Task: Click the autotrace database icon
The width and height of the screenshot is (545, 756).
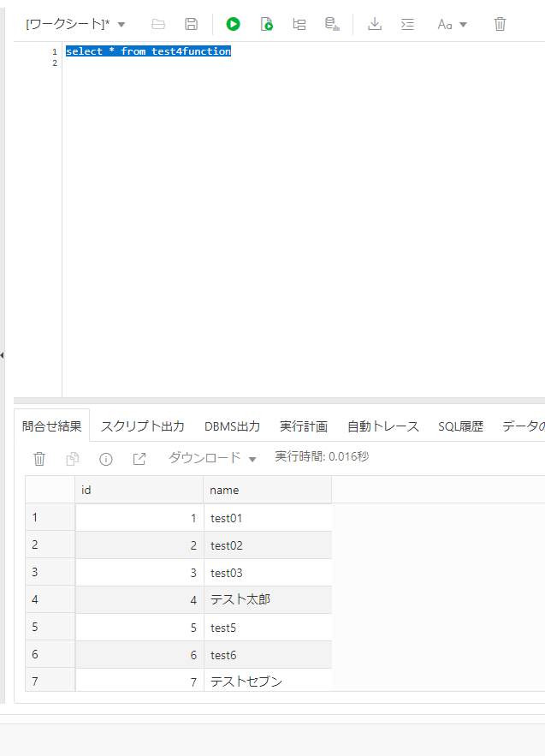Action: pyautogui.click(x=332, y=24)
